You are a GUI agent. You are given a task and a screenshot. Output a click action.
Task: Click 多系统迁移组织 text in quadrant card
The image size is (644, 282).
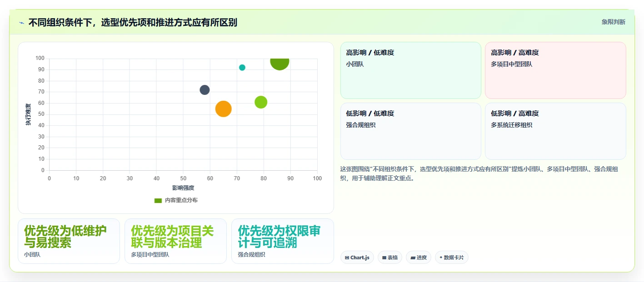(511, 125)
